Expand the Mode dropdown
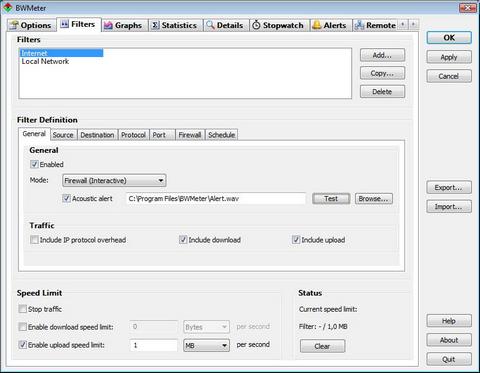Screen dimensions: 480x373 pos(114,180)
